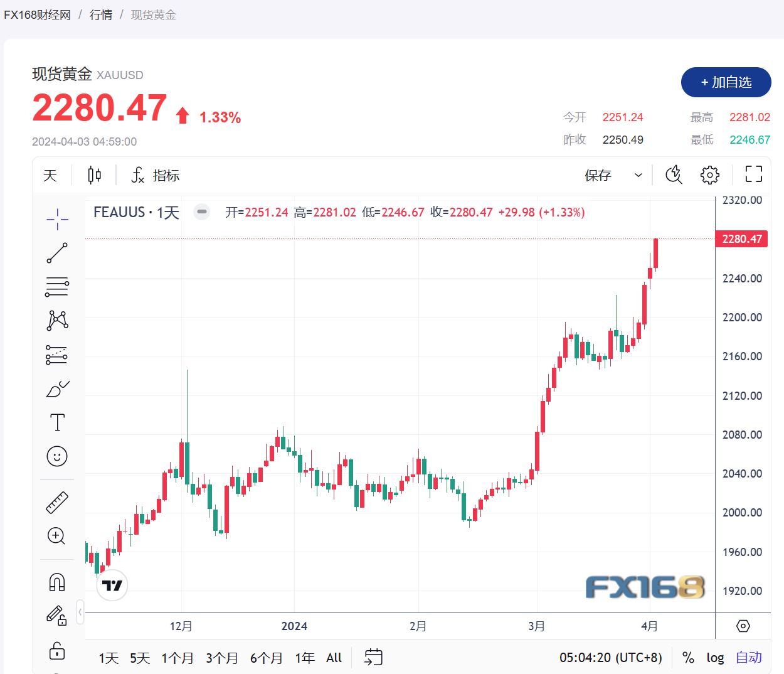Select the brush drawing tool
Screen dimensions: 784x674
(56, 388)
